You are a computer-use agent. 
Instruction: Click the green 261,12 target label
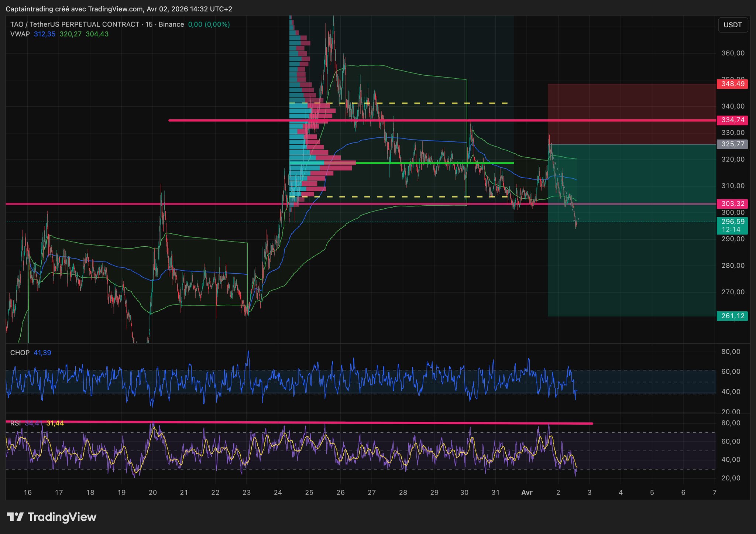coord(732,316)
